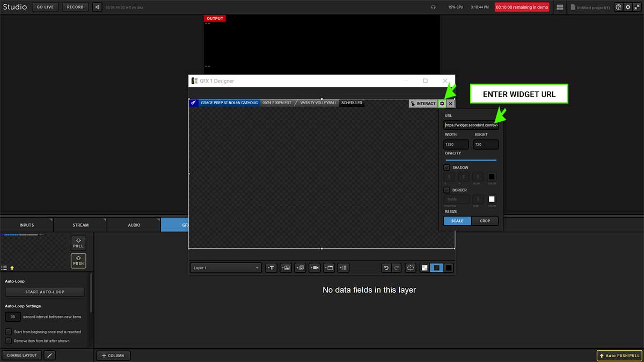Screen dimensions: 644x362
Task: Toggle INTERACT mode for the widget
Action: (x=423, y=104)
